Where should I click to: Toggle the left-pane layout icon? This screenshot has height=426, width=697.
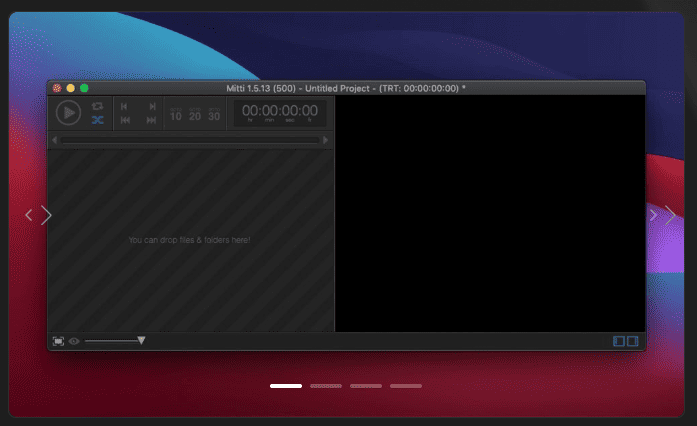[x=619, y=341]
